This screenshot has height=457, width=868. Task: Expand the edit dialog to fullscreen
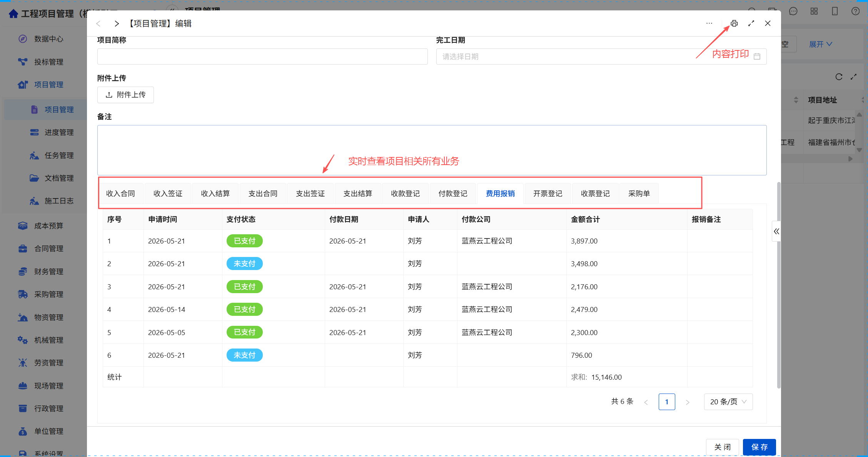(x=751, y=23)
